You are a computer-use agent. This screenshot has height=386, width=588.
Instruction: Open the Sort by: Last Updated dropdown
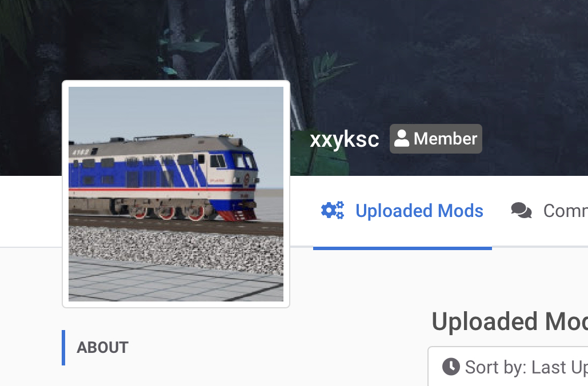[x=508, y=367]
